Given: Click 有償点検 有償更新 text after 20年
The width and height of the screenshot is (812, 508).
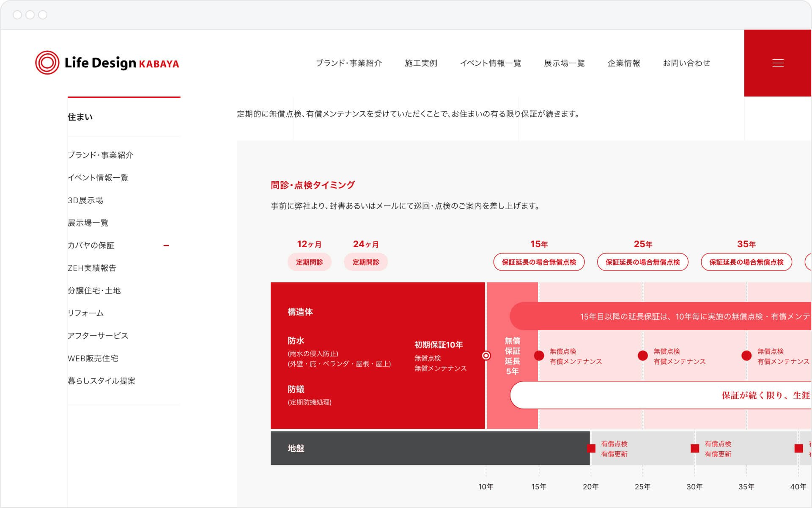Looking at the screenshot, I should (x=614, y=449).
